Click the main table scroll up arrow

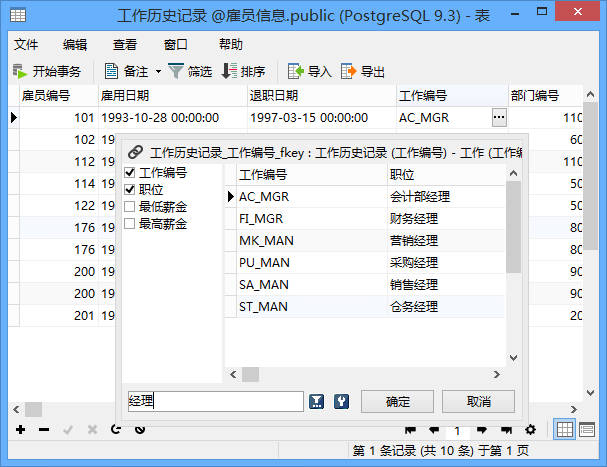point(590,94)
